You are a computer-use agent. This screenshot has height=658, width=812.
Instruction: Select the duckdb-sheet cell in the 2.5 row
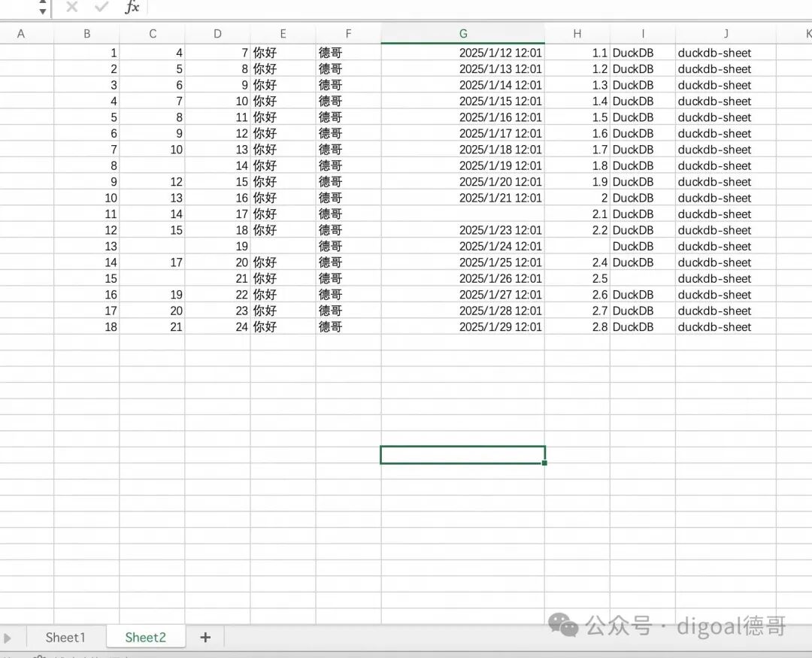coord(726,279)
